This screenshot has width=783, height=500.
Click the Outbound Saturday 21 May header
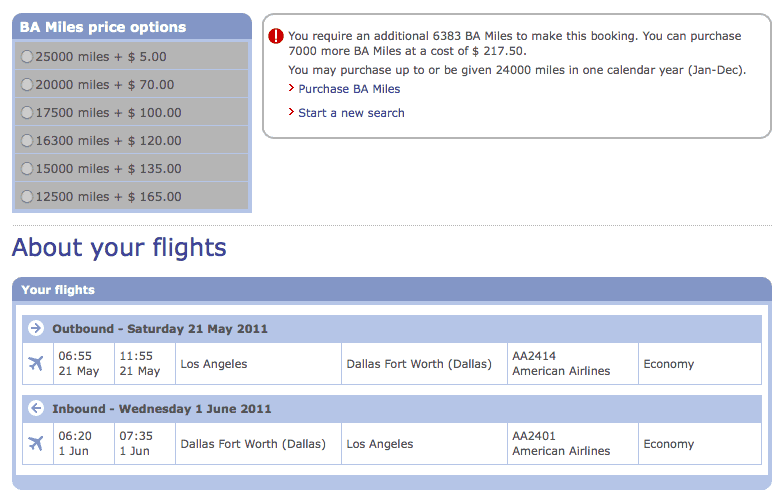[160, 328]
